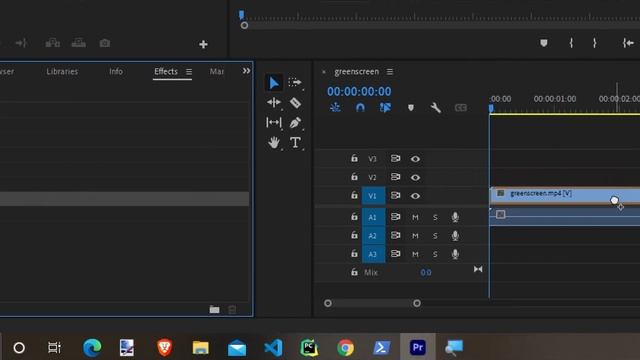
Task: Select the Hand tool
Action: (273, 142)
